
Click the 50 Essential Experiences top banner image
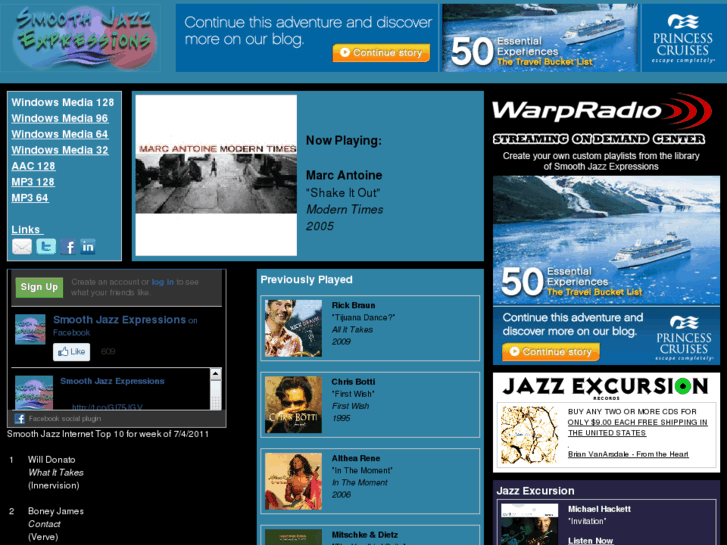540,38
